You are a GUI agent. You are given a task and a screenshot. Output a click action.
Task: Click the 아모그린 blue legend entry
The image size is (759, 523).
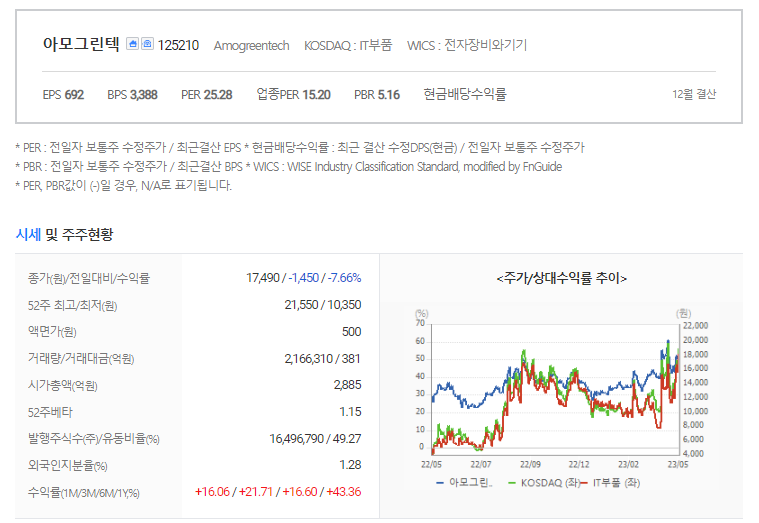(465, 483)
